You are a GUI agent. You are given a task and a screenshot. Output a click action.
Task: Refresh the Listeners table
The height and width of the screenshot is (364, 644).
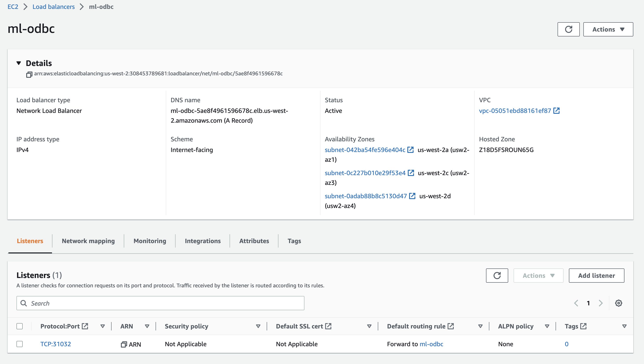point(497,276)
